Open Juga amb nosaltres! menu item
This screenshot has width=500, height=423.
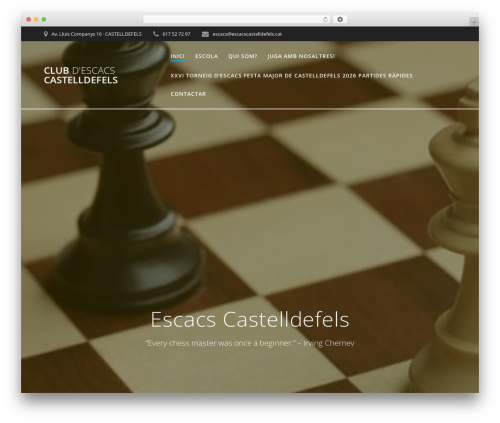(301, 56)
